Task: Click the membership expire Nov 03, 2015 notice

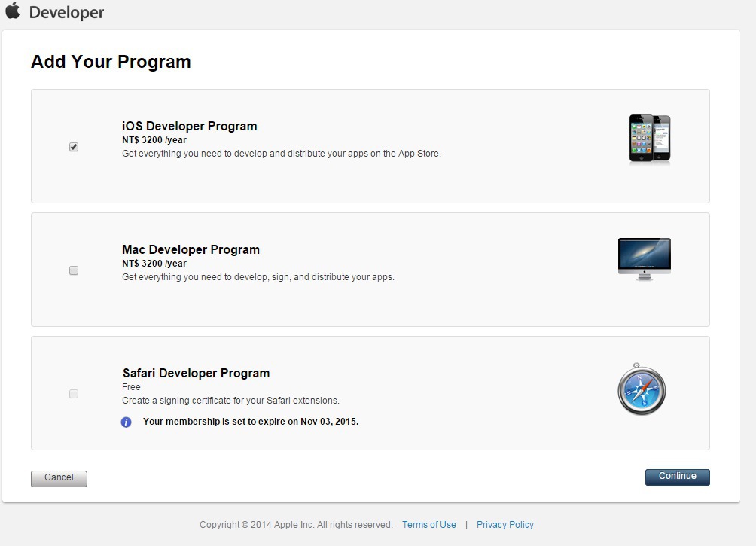Action: tap(251, 422)
